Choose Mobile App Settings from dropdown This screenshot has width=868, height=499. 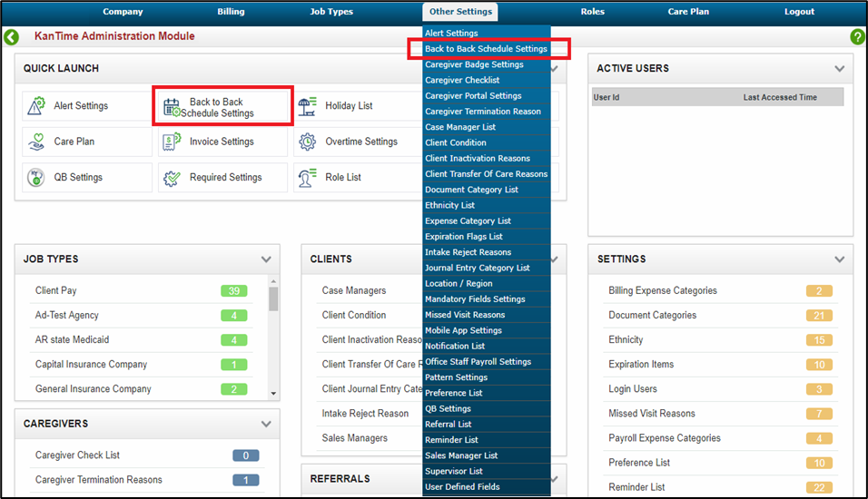click(463, 330)
